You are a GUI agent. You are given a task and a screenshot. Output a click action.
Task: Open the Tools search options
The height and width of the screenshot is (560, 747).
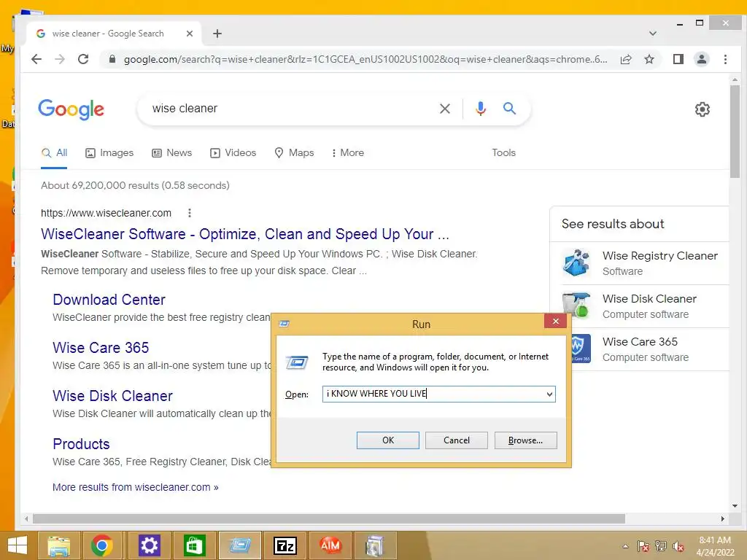pyautogui.click(x=503, y=153)
